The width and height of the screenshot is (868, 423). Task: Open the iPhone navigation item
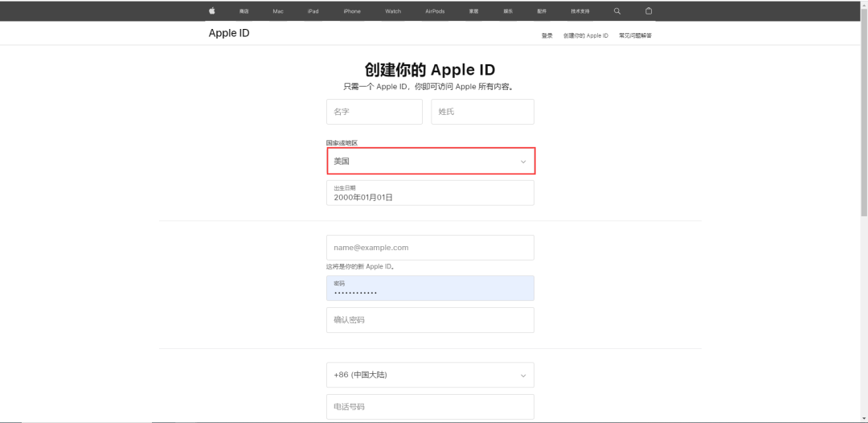[x=351, y=11]
